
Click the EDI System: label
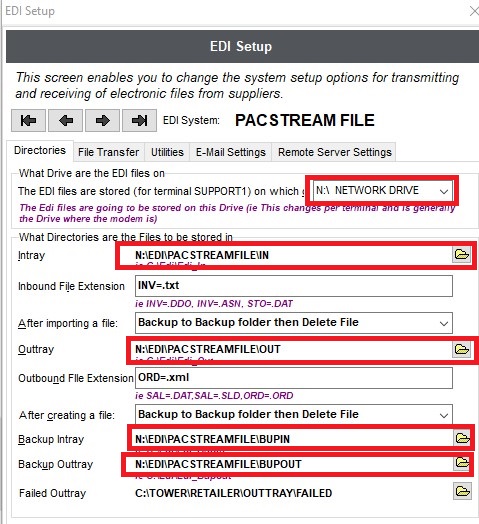click(x=191, y=120)
